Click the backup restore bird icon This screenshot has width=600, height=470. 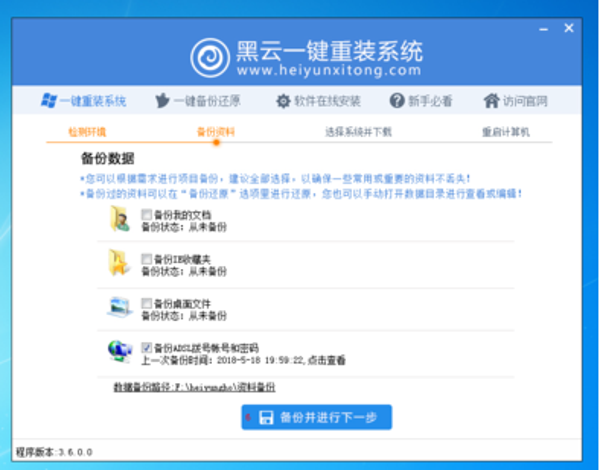(x=162, y=101)
